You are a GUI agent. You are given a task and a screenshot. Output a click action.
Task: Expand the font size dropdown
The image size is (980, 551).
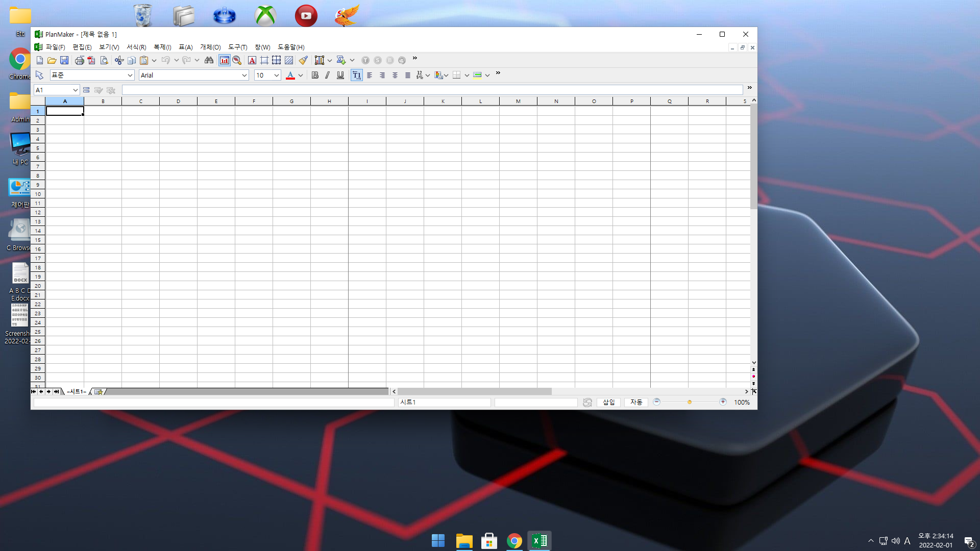(x=276, y=75)
